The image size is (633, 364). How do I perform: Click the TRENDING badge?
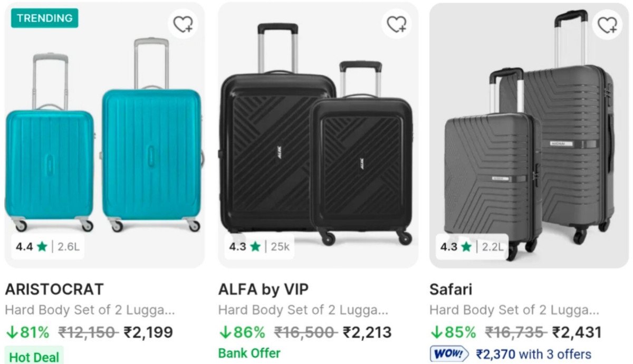click(x=44, y=18)
